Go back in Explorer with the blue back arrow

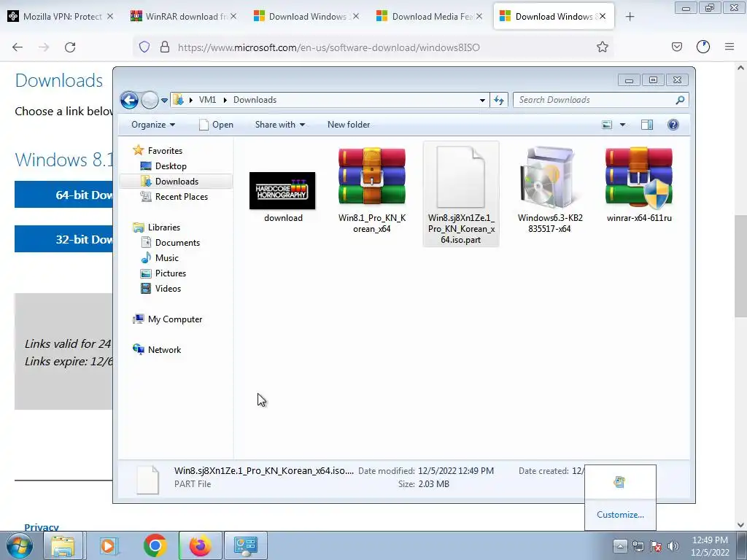129,100
